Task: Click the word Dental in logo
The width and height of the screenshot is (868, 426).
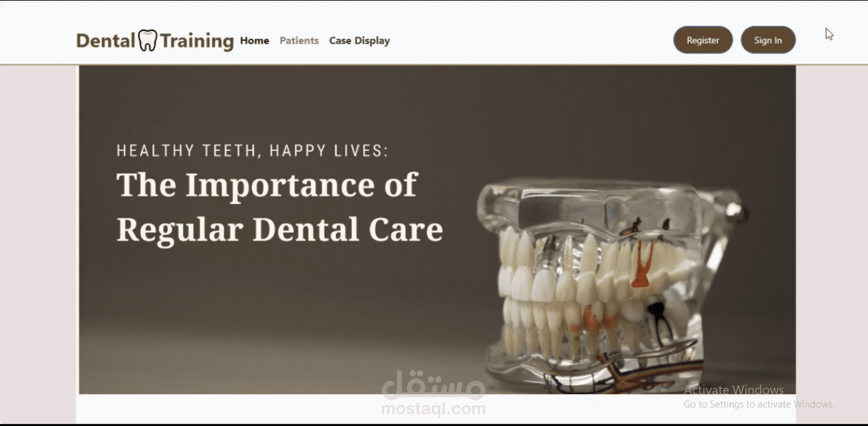Action: click(x=106, y=41)
